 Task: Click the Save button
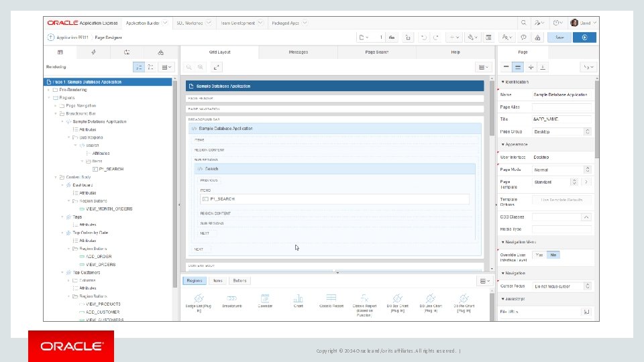click(559, 38)
